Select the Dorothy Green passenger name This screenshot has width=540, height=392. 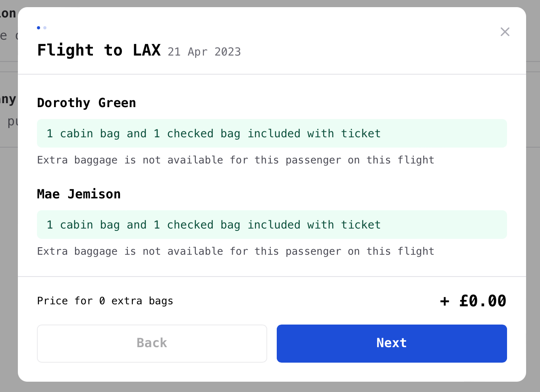click(x=86, y=103)
